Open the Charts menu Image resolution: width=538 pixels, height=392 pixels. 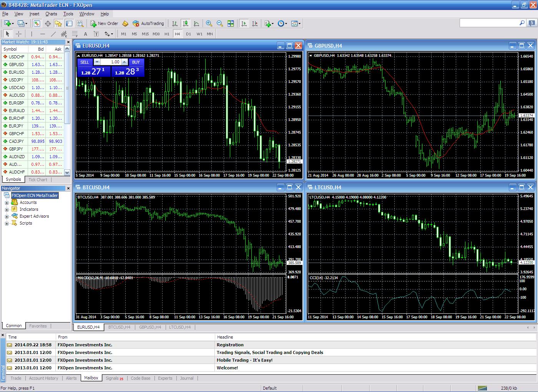pyautogui.click(x=51, y=14)
